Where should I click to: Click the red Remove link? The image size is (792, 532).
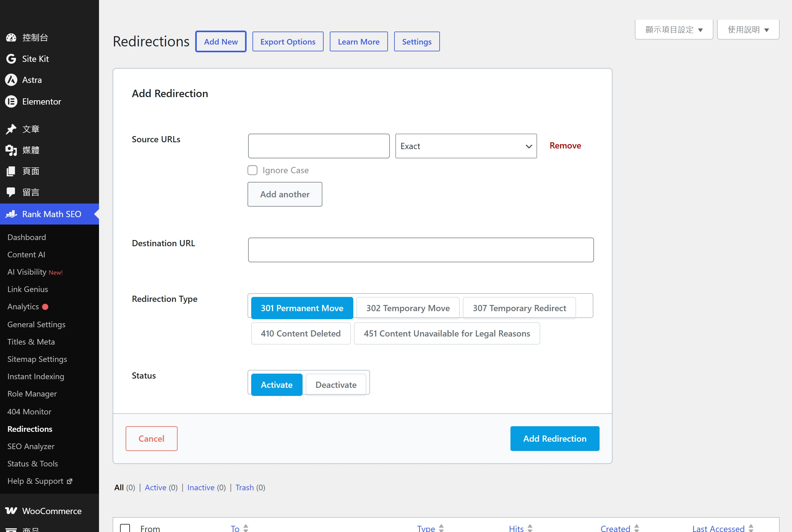click(x=565, y=146)
